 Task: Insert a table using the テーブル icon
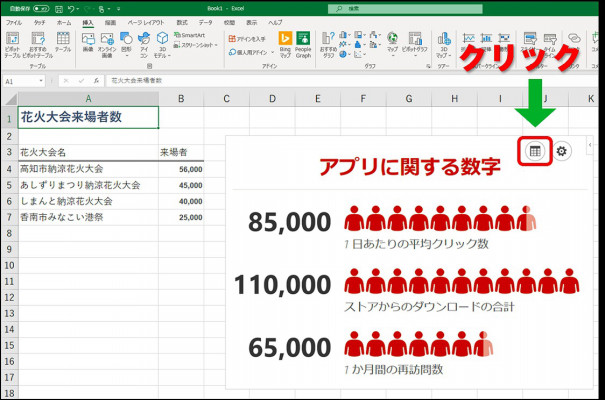(x=63, y=41)
